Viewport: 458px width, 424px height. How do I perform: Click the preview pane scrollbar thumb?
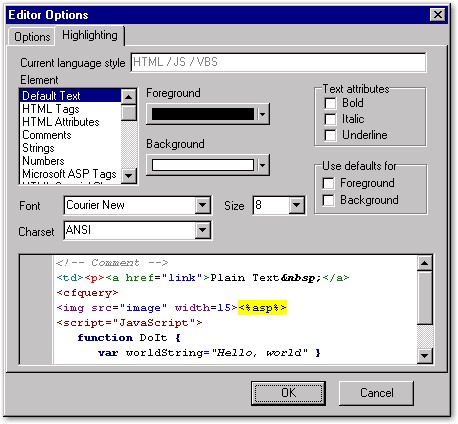point(424,297)
